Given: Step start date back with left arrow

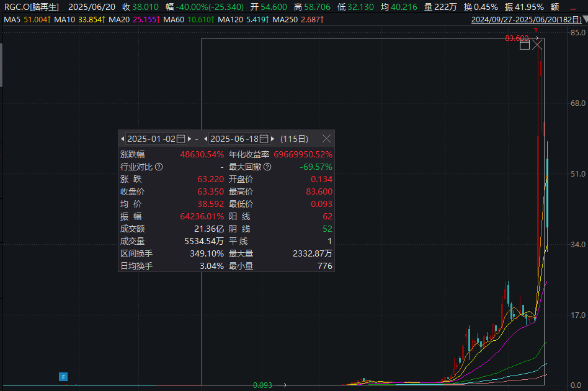Looking at the screenshot, I should (x=123, y=139).
